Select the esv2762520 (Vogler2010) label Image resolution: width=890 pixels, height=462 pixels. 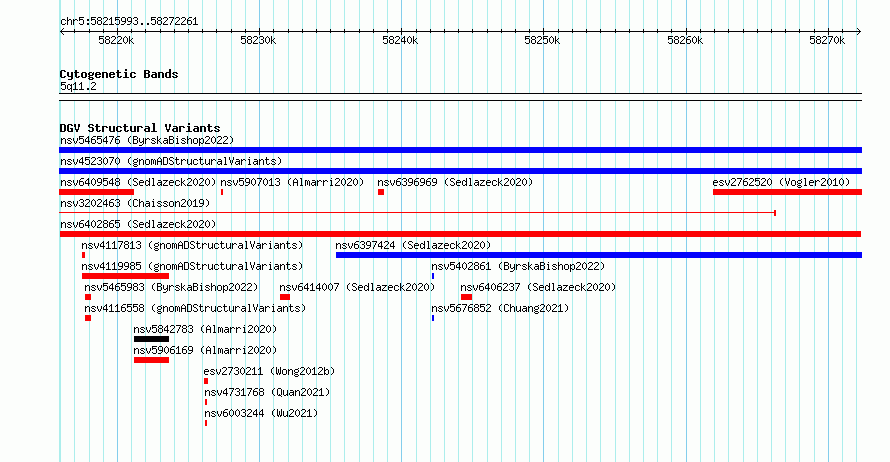click(x=781, y=182)
